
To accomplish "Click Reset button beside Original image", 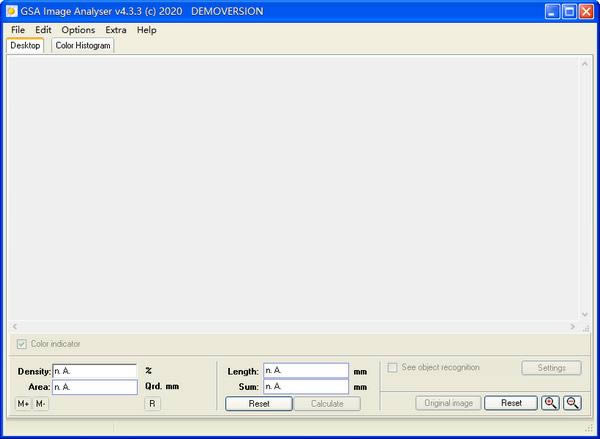I will [511, 403].
